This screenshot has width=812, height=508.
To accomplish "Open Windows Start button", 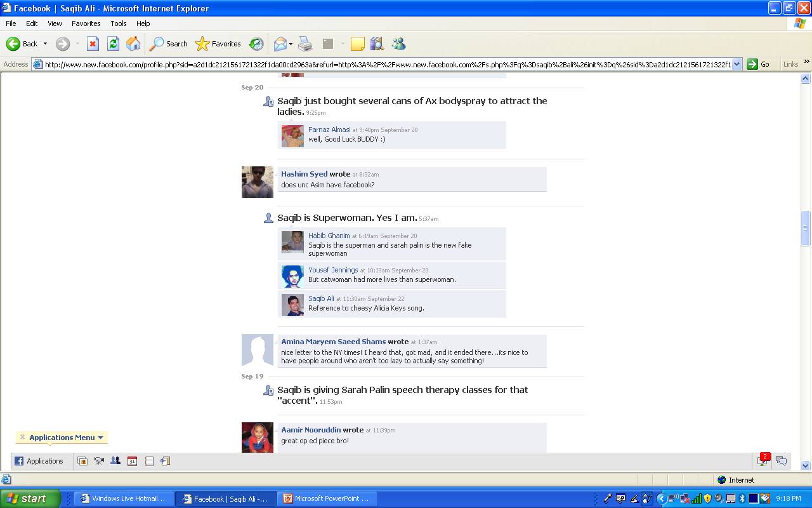I will (30, 498).
